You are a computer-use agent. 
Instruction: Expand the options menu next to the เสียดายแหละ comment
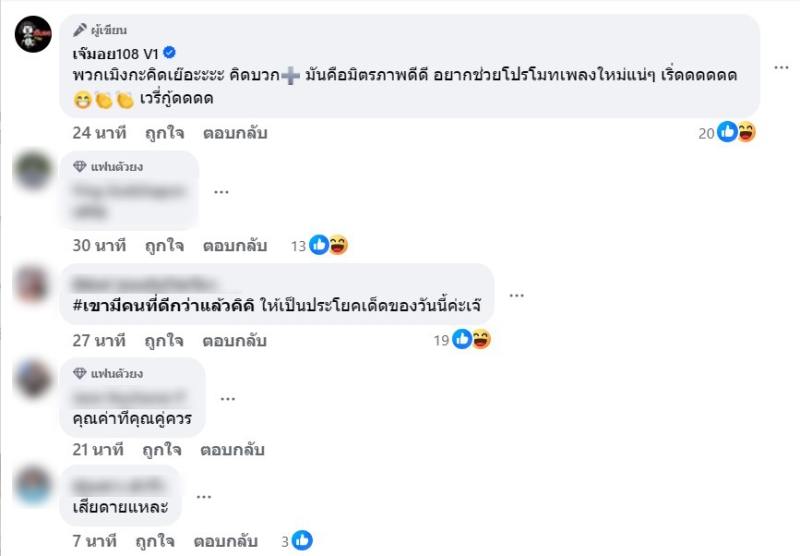coord(204,496)
